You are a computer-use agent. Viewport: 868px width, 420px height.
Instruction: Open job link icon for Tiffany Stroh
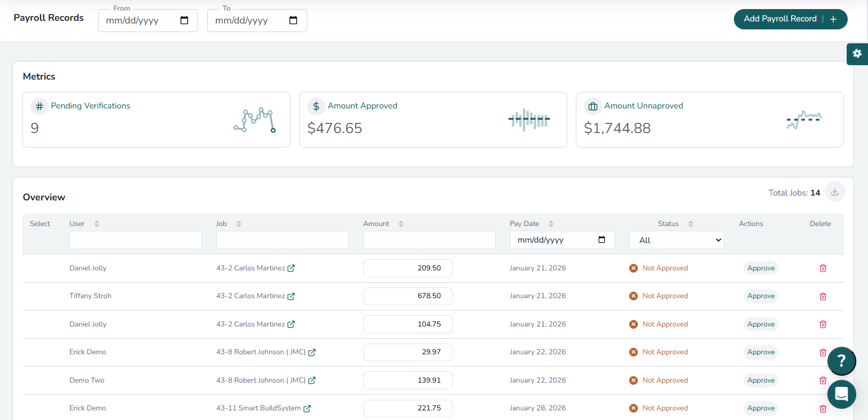point(291,297)
